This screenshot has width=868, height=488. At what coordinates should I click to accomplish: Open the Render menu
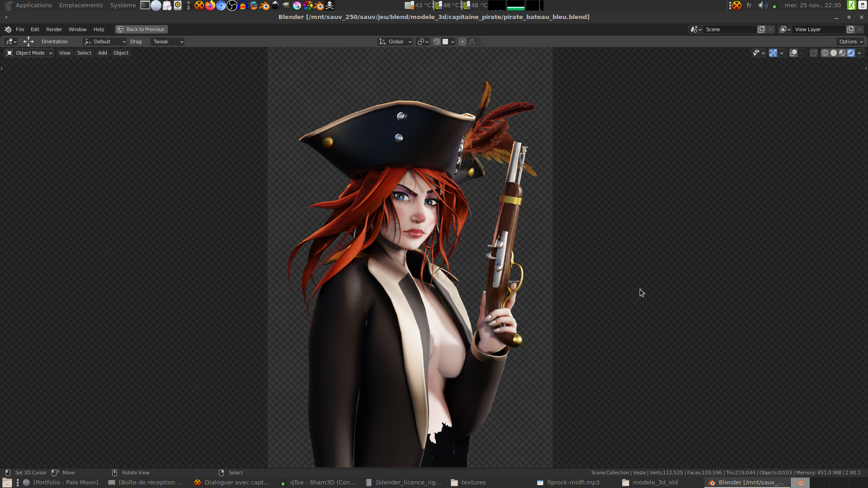tap(54, 29)
